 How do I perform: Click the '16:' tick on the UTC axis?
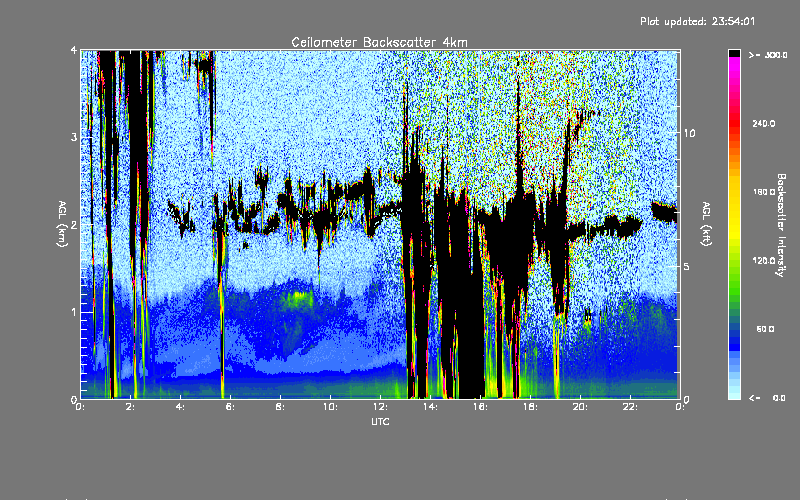480,407
